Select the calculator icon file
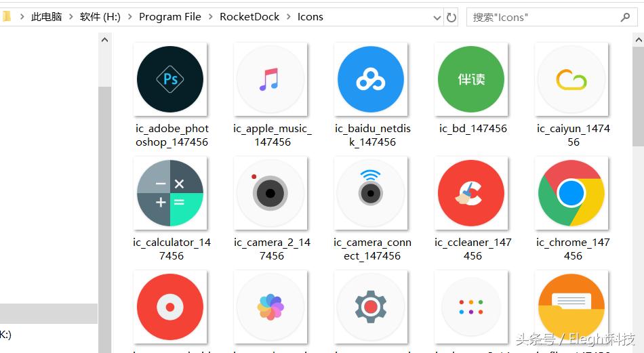Screen dimensions: 644x353 (170, 193)
